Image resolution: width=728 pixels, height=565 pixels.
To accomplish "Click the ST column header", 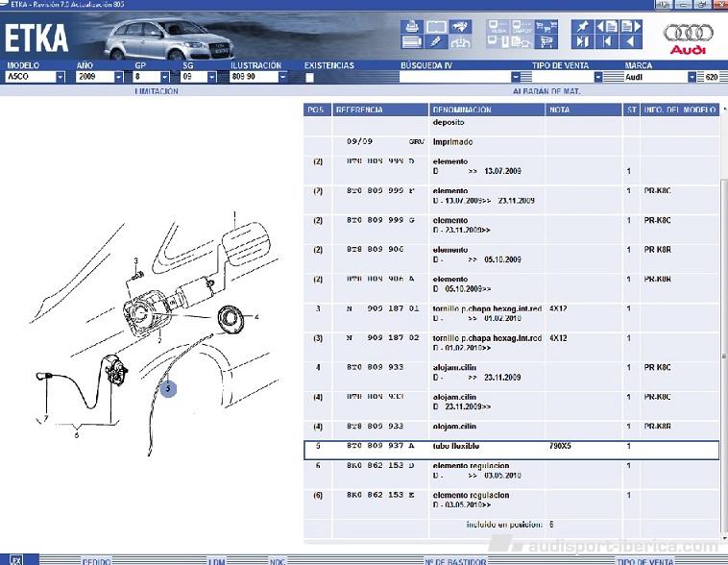I will click(x=631, y=110).
